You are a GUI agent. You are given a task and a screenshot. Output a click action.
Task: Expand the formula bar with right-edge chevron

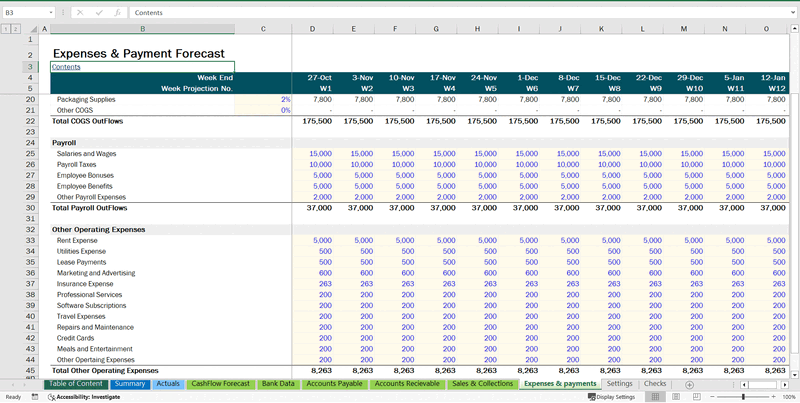tap(790, 13)
